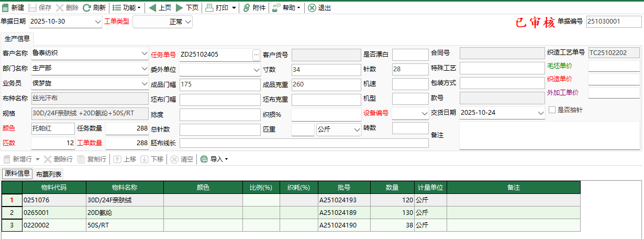Expand the 部门名称 dropdown
The height and width of the screenshot is (239, 644).
click(145, 69)
